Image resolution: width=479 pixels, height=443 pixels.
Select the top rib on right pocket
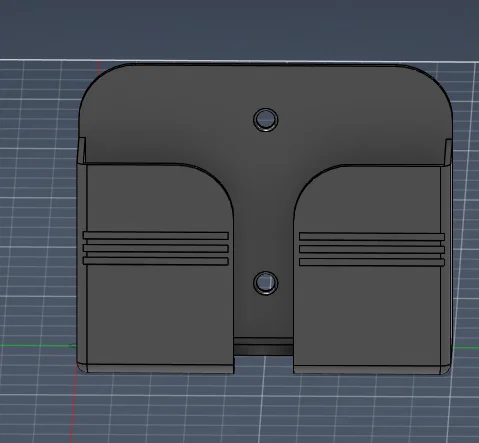372,237
